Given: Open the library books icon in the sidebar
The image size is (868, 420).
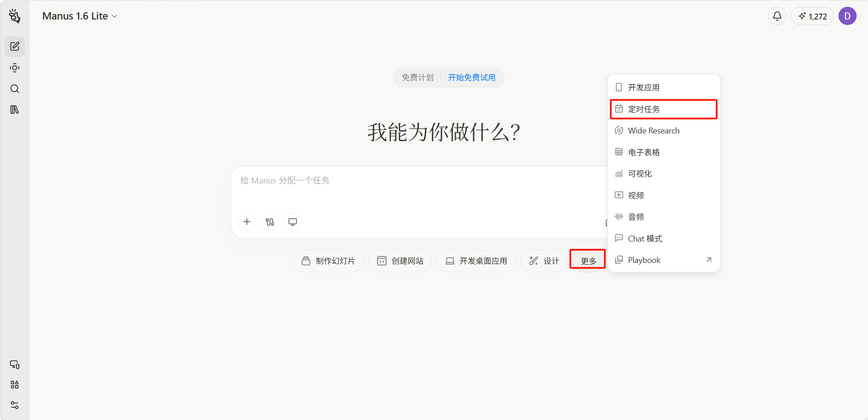Looking at the screenshot, I should [x=15, y=109].
